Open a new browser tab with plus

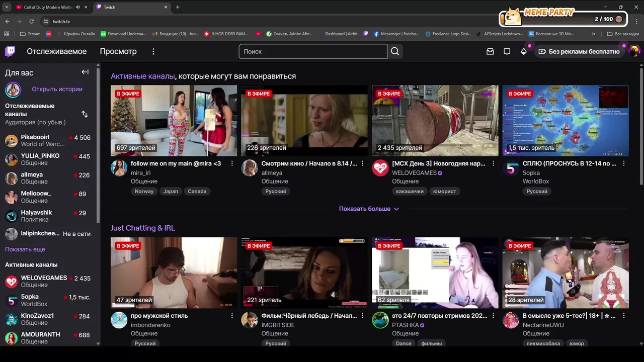click(x=178, y=7)
